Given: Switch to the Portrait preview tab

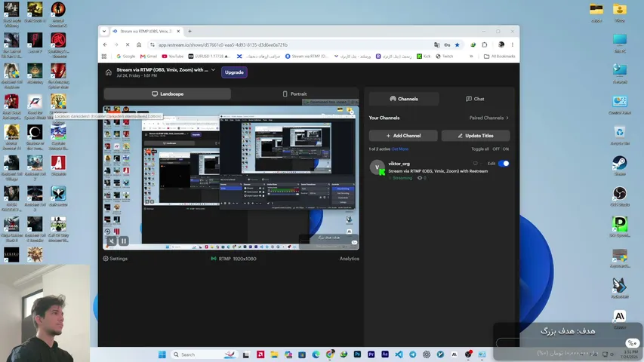Looking at the screenshot, I should point(295,94).
